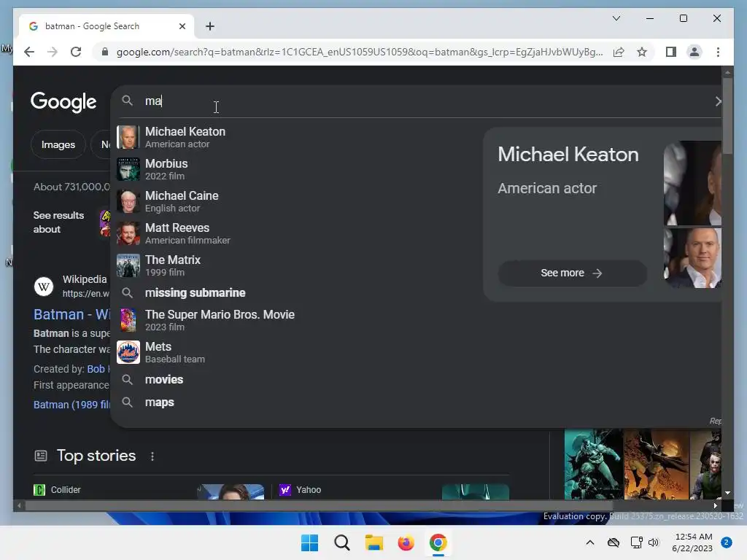Bookmark this page with the star icon
This screenshot has height=560, width=747.
click(642, 52)
